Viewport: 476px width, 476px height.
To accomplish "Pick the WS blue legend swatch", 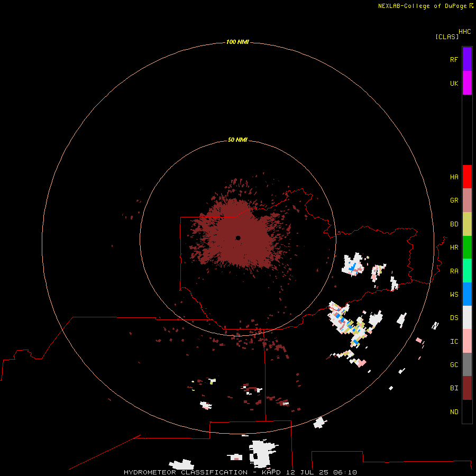I will click(467, 294).
